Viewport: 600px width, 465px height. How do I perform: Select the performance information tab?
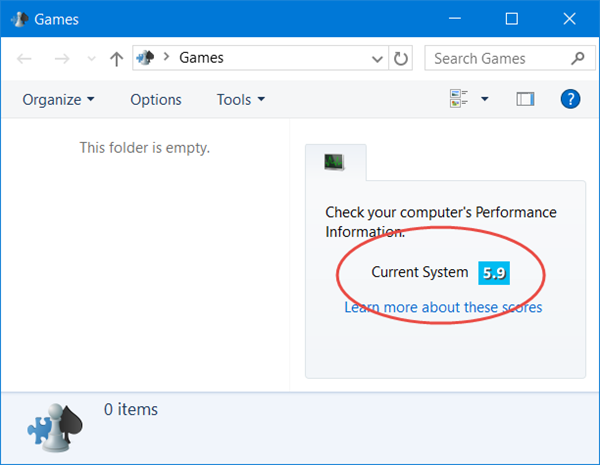(x=335, y=161)
